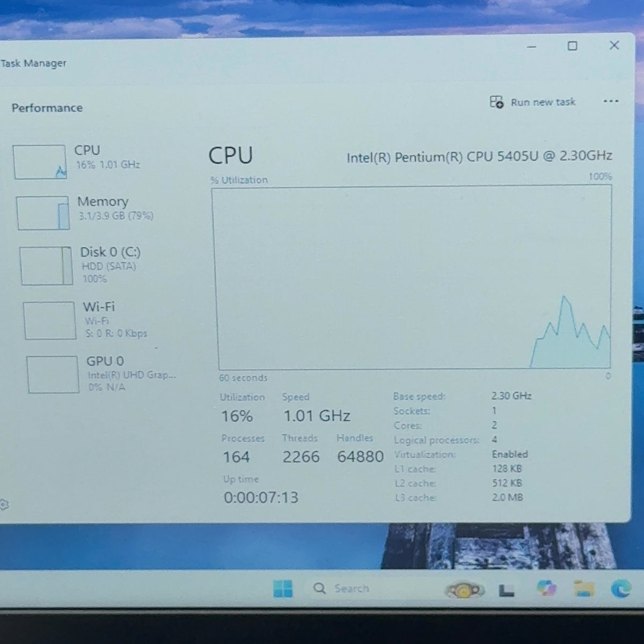The width and height of the screenshot is (644, 644).
Task: Click Run new task button
Action: pyautogui.click(x=532, y=102)
